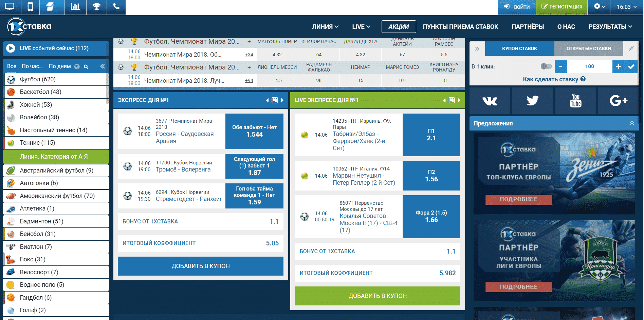The width and height of the screenshot is (644, 320).
Task: Add green live express to coupon
Action: 378,296
